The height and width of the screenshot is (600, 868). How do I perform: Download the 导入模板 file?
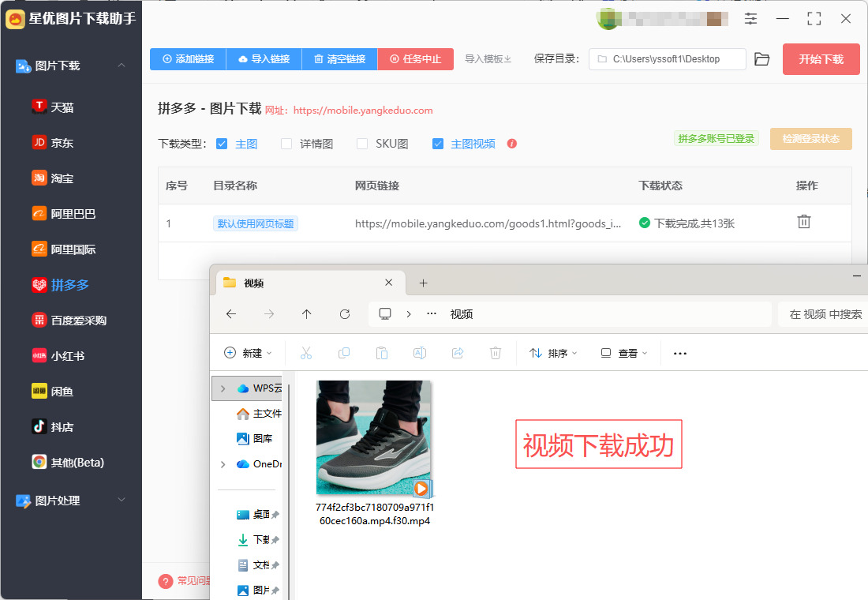point(488,58)
